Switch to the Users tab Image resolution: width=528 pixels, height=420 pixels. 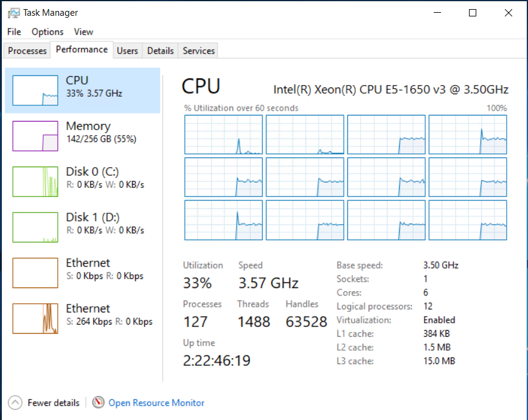pos(127,51)
